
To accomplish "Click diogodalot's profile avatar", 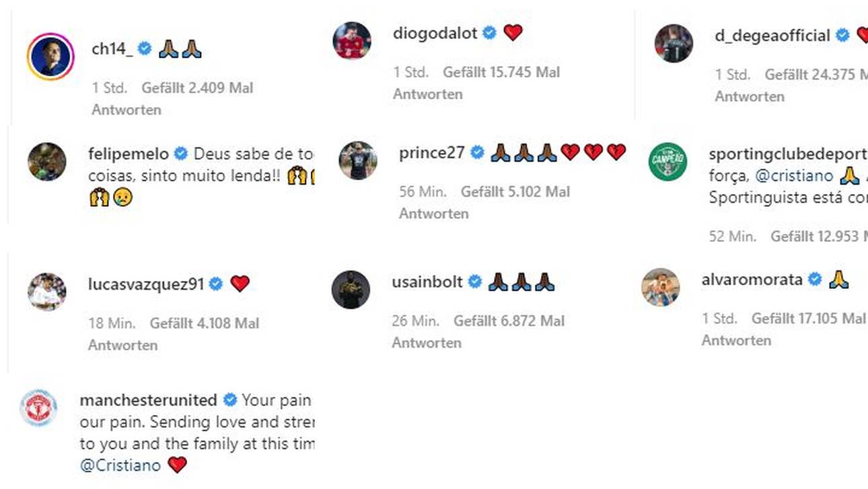I will [352, 41].
